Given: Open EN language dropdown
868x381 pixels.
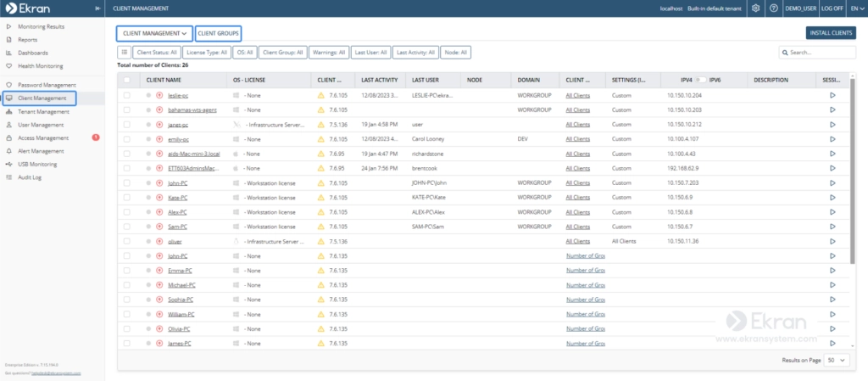Looking at the screenshot, I should tap(858, 8).
